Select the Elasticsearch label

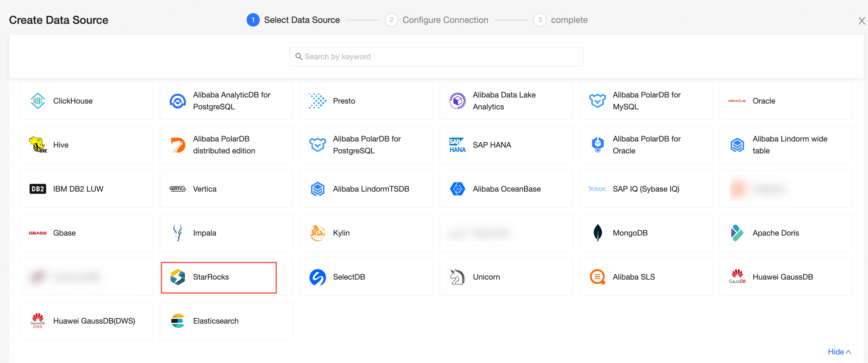coord(216,321)
